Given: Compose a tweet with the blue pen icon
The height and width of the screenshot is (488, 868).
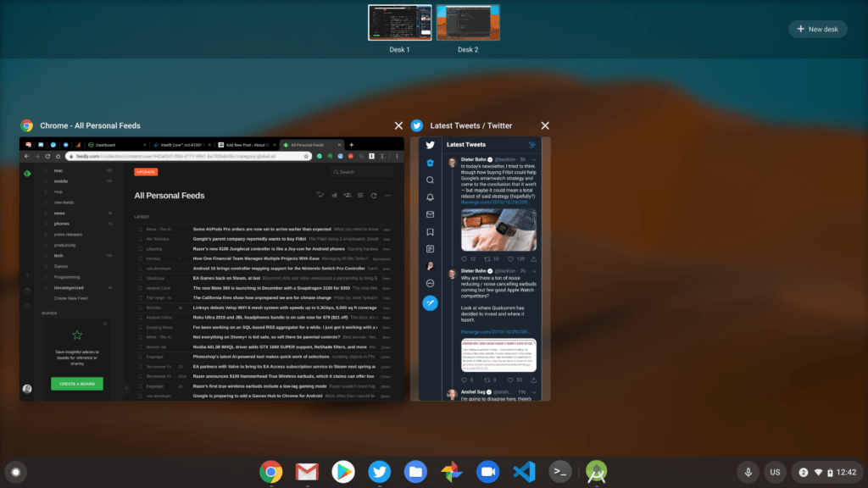Looking at the screenshot, I should 430,303.
